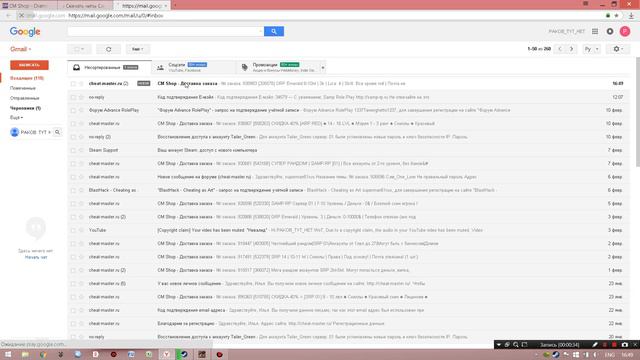Open the inbox tabs plus dropdown
The width and height of the screenshot is (640, 360).
pos(323,67)
